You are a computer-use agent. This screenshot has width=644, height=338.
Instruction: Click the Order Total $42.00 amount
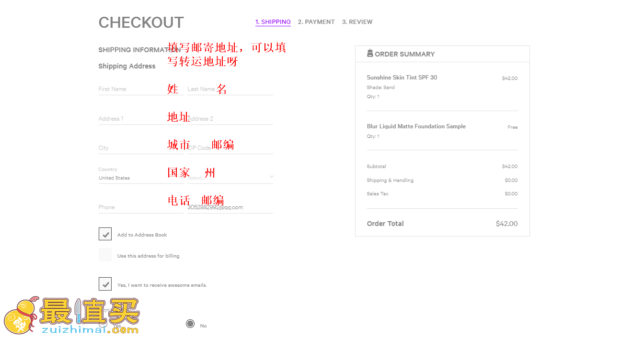tap(506, 224)
